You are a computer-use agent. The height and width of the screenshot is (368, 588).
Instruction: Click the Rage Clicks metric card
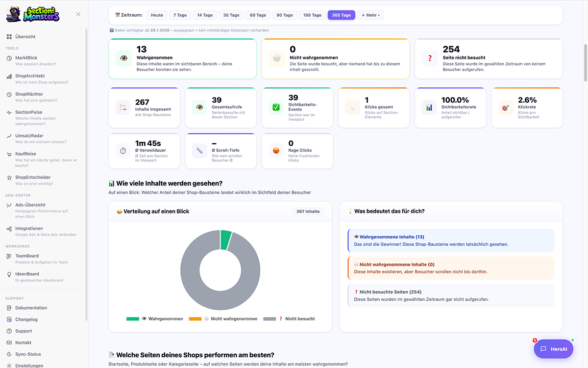coord(297,151)
